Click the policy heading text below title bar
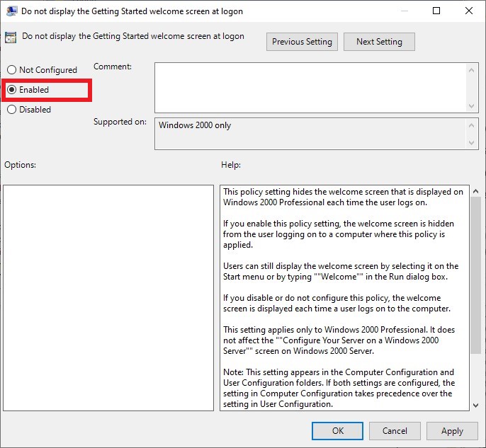The image size is (486, 448). (133, 36)
